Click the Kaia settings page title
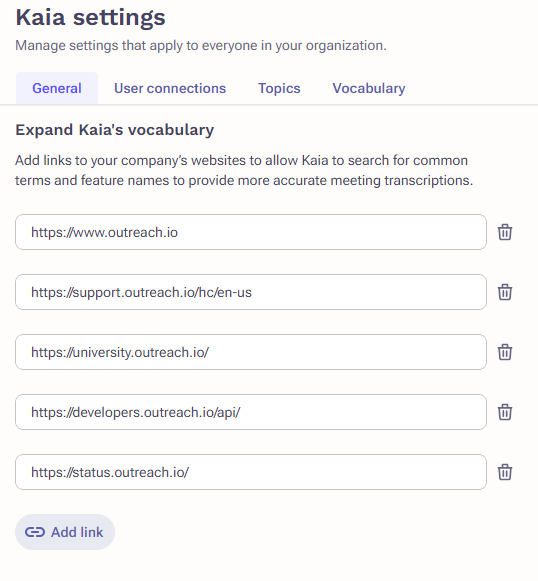538x581 pixels. [90, 18]
